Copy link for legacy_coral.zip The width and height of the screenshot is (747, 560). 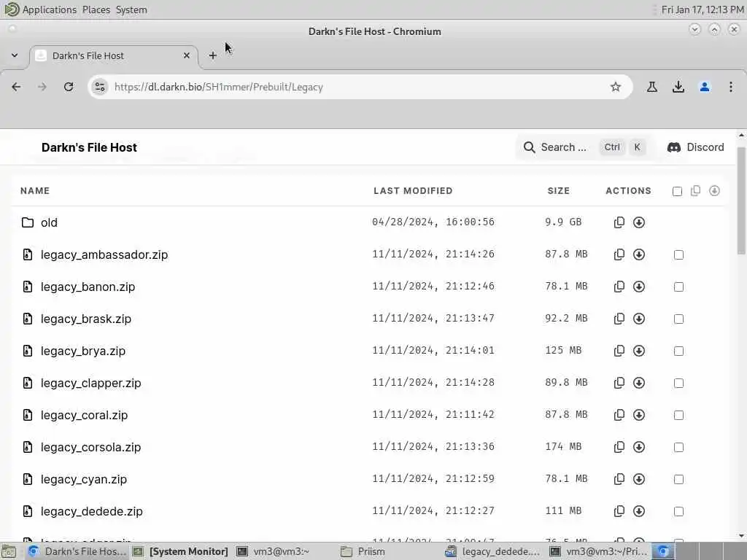(x=619, y=415)
